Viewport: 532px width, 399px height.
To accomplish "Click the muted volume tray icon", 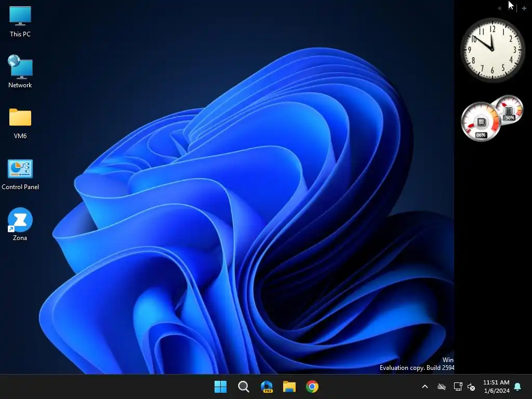I will tap(471, 387).
